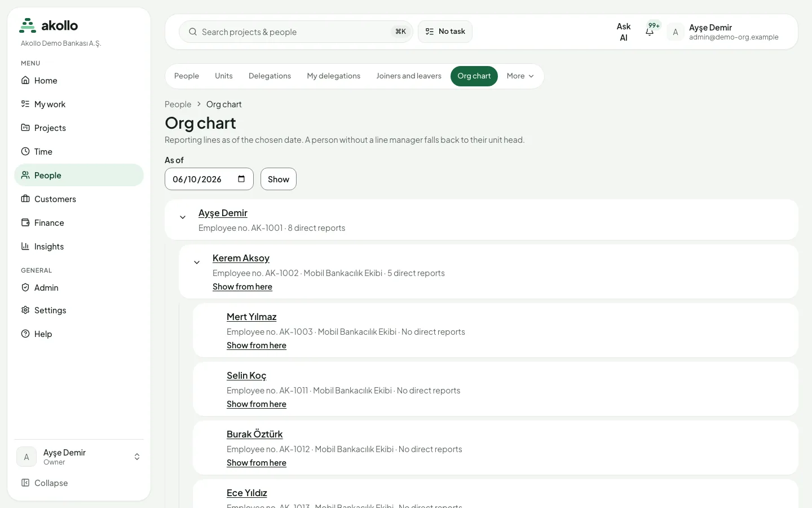Open the Joiners and leavers tab
812x508 pixels.
(409, 76)
